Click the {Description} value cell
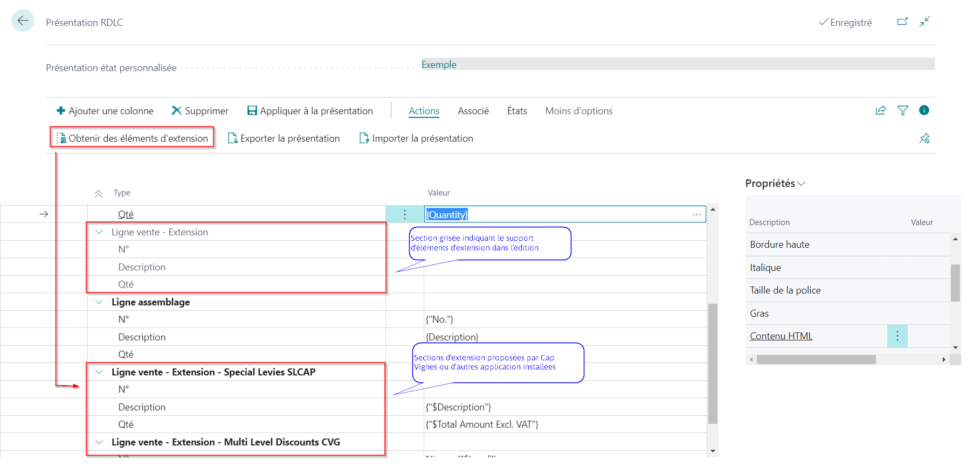Screen dimensions: 980x467 pos(565,337)
